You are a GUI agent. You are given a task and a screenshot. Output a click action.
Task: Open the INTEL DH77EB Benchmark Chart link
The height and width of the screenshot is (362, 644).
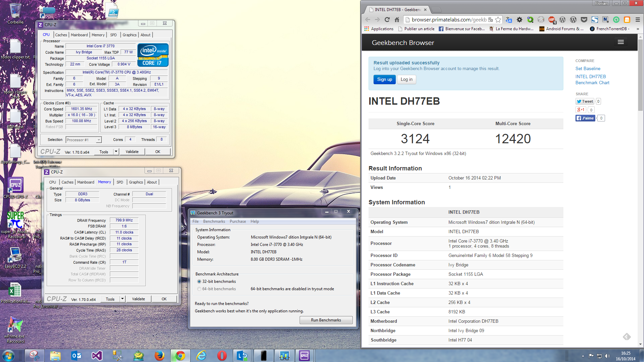(592, 80)
